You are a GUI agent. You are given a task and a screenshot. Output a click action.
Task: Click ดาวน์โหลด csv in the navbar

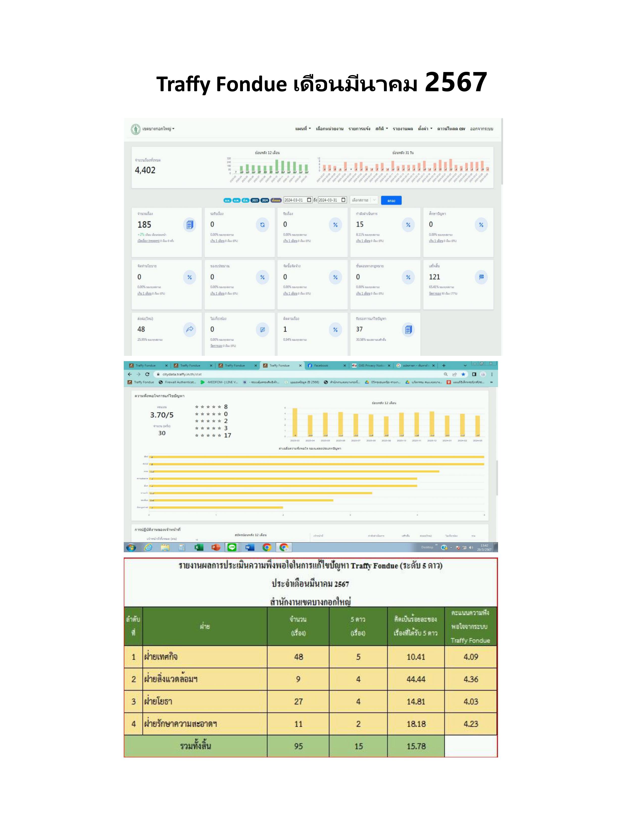[x=451, y=129]
